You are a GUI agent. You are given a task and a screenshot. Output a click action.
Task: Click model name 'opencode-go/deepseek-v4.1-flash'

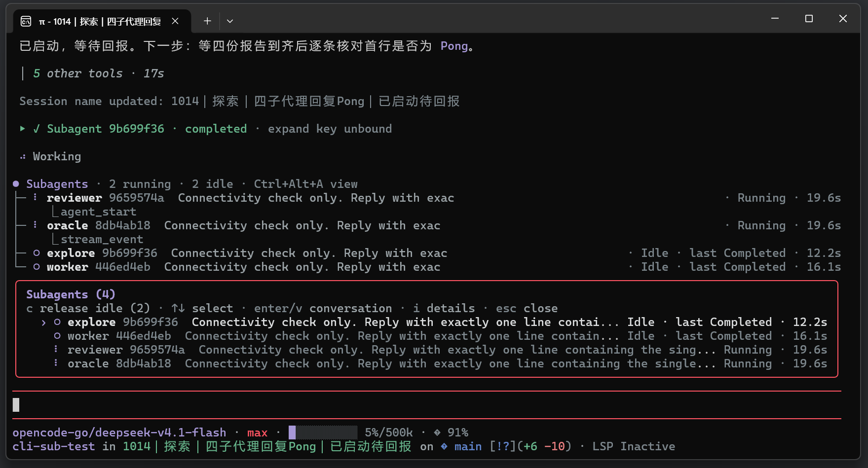pyautogui.click(x=119, y=432)
